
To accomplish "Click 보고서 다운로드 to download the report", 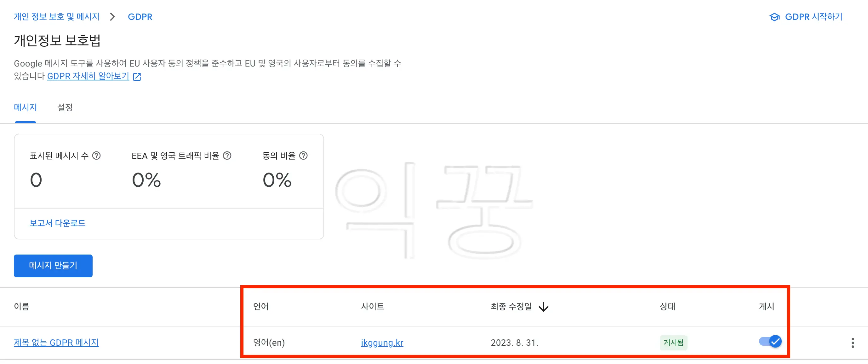I will (x=58, y=223).
